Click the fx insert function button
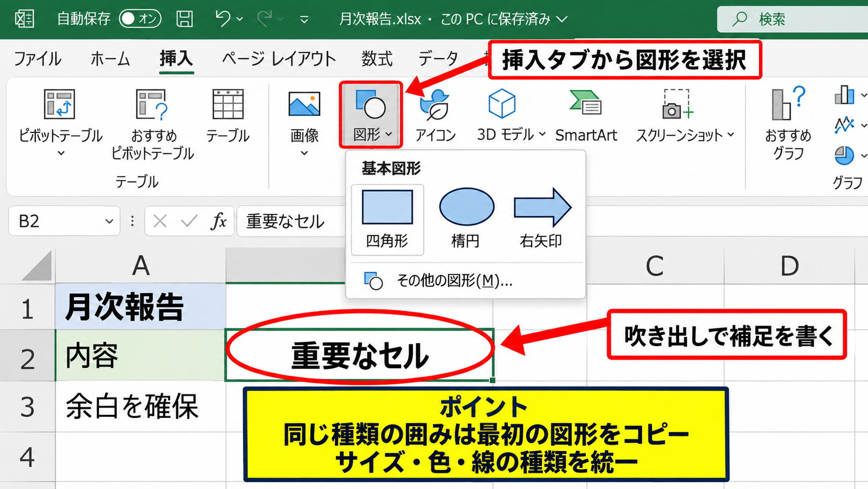868x489 pixels. [x=219, y=221]
